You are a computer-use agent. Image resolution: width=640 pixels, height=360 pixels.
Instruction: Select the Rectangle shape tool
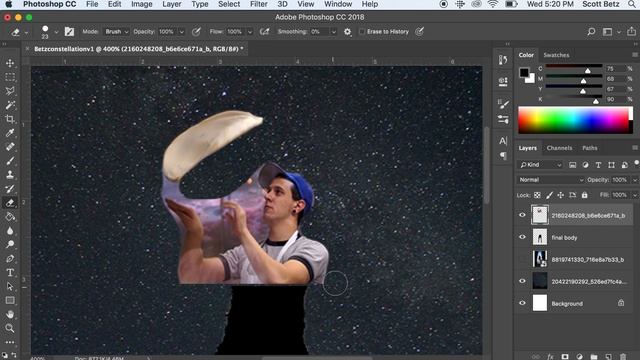[x=10, y=300]
